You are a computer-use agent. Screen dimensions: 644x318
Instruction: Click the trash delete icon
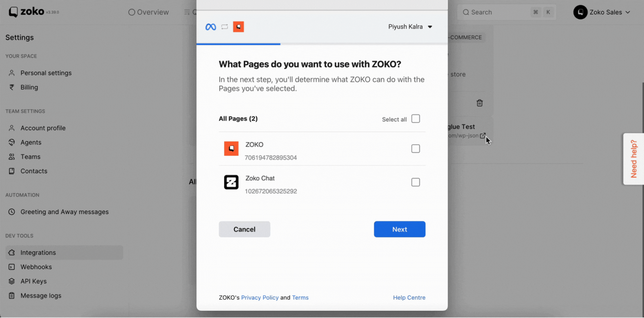click(480, 103)
